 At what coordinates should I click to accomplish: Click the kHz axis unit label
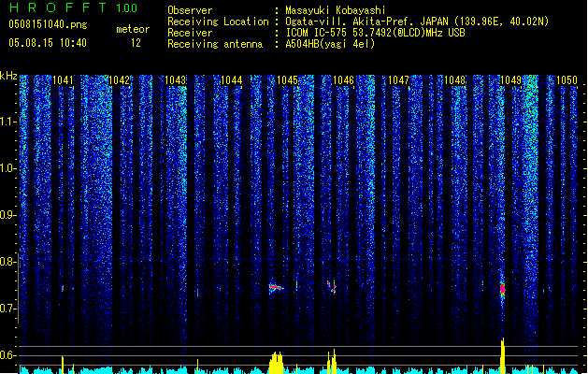click(x=8, y=76)
